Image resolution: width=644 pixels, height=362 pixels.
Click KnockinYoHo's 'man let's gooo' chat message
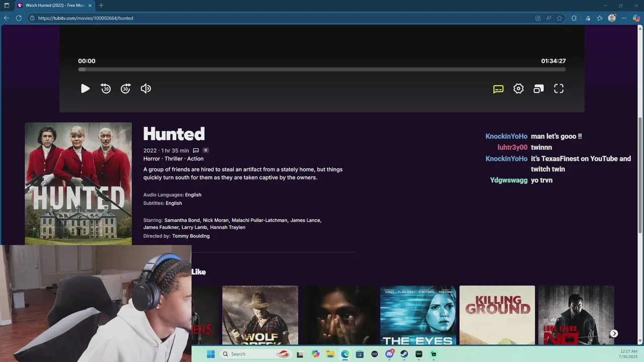click(x=556, y=136)
